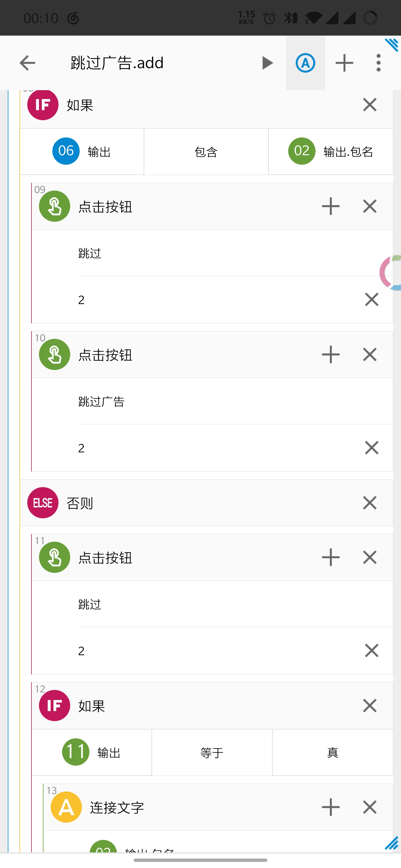This screenshot has width=401, height=868.
Task: Select the 06 输出 condition operand
Action: click(82, 152)
